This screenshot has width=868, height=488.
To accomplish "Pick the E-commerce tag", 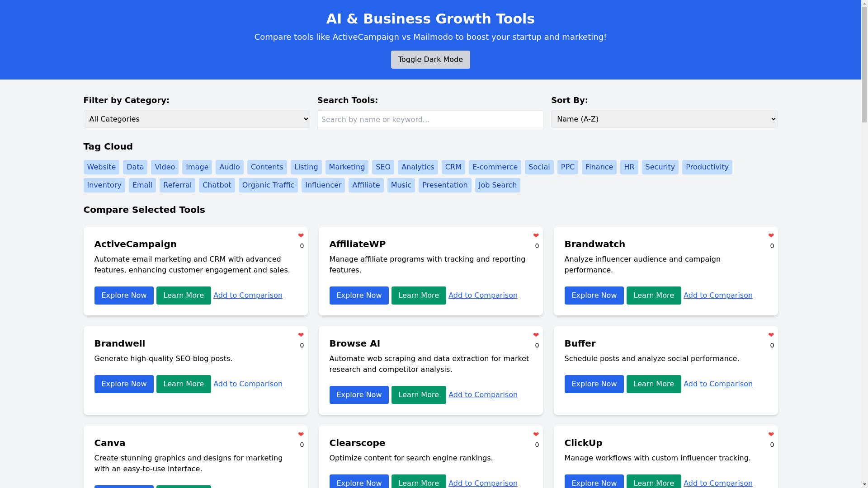I will click(x=495, y=167).
